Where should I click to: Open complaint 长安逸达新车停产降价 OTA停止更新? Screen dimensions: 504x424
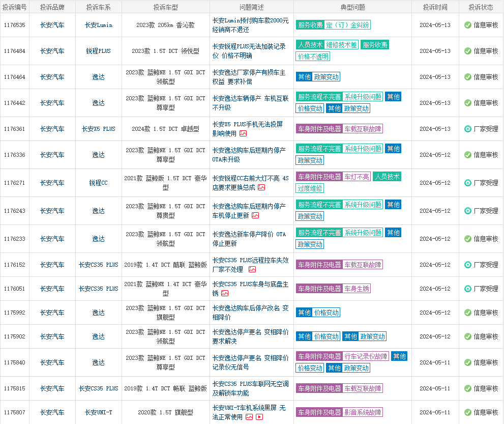click(249, 239)
